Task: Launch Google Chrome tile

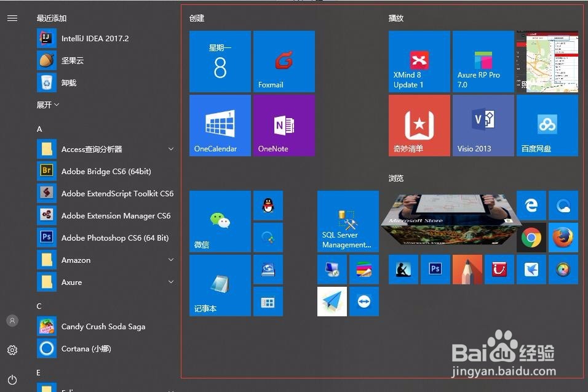Action: pyautogui.click(x=531, y=238)
